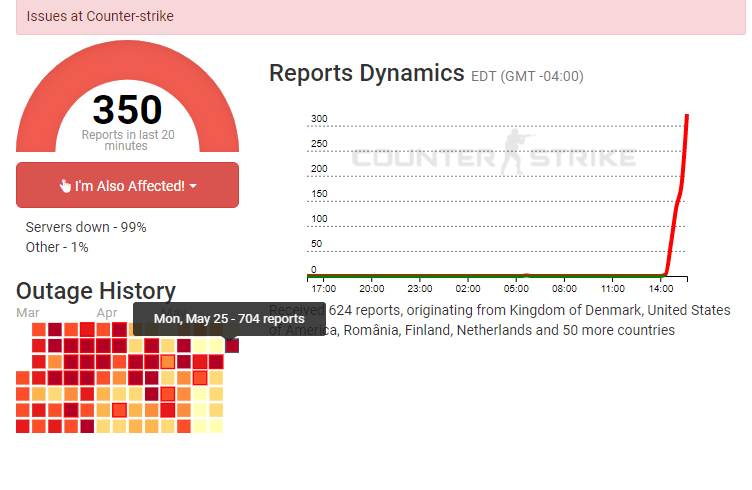Click the EDT (GMT -04:00) timezone label
752x490 pixels.
click(527, 76)
